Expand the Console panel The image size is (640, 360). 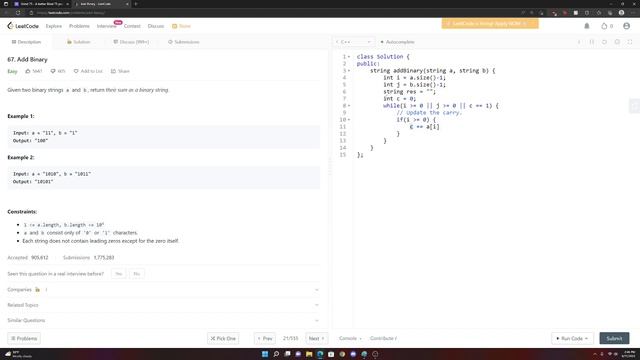(350, 338)
